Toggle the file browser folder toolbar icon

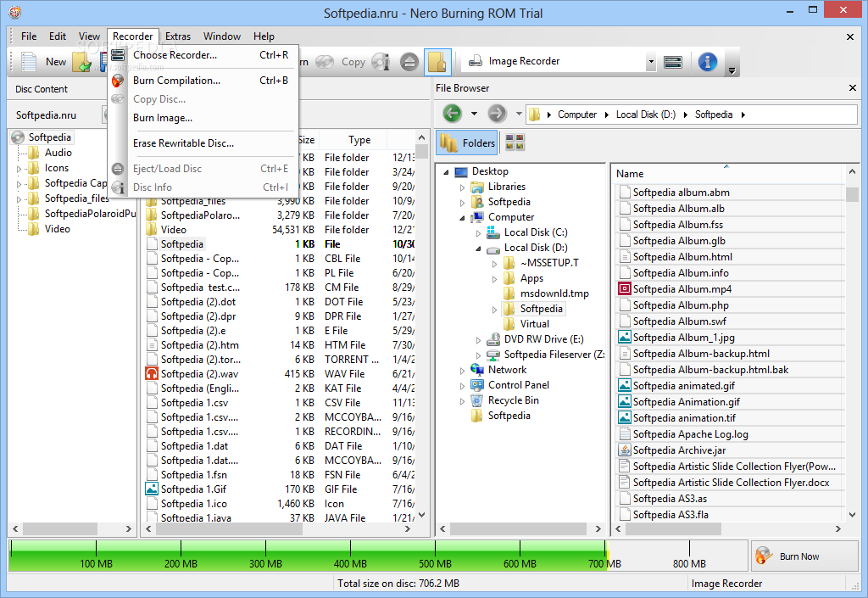pyautogui.click(x=437, y=62)
